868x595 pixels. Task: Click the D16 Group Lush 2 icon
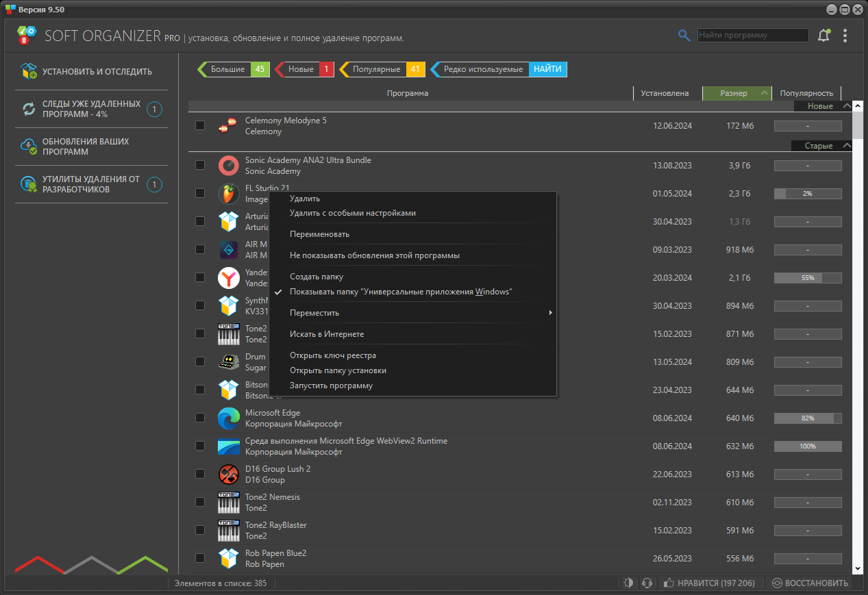point(228,474)
